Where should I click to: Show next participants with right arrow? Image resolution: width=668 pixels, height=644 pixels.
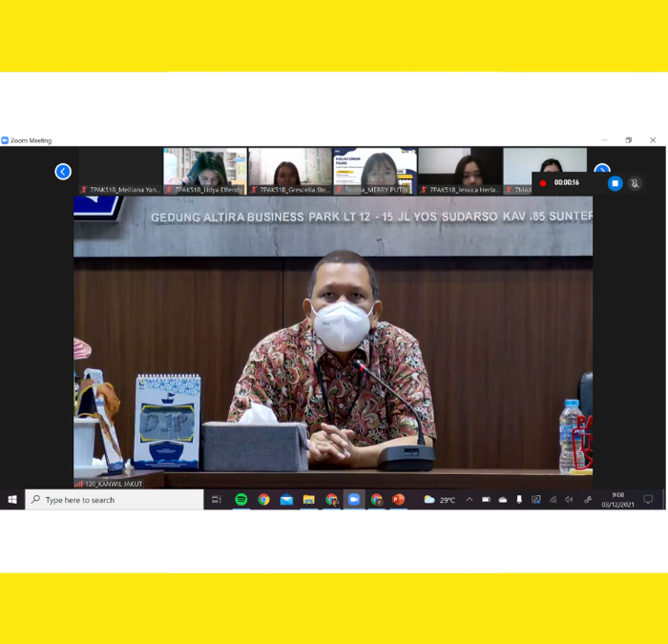coord(602,167)
